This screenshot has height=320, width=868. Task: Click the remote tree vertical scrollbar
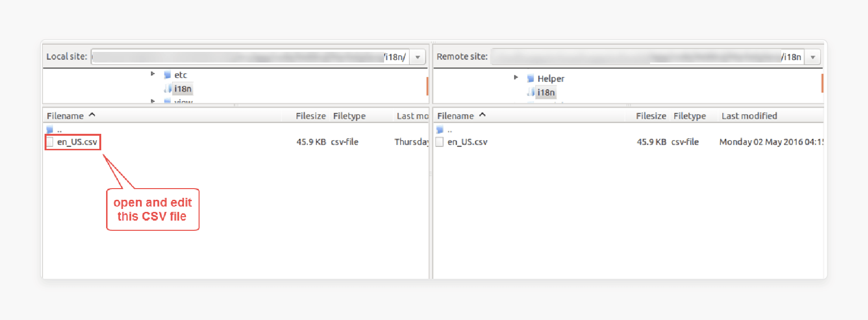point(822,83)
